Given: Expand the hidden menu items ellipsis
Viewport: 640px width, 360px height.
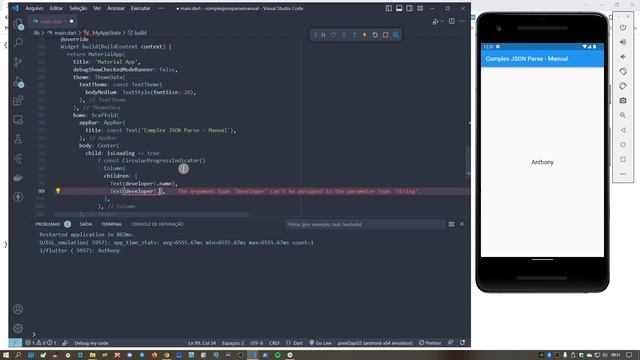Looking at the screenshot, I should click(161, 8).
